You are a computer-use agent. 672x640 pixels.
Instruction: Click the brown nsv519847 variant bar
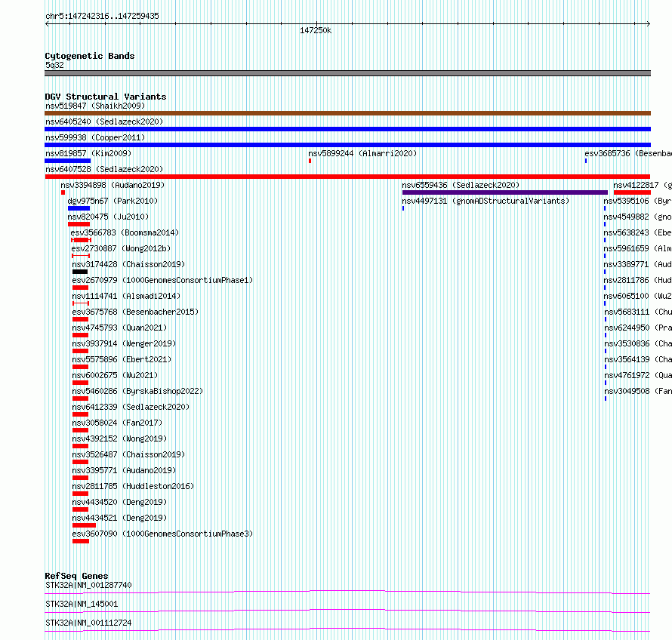point(347,113)
